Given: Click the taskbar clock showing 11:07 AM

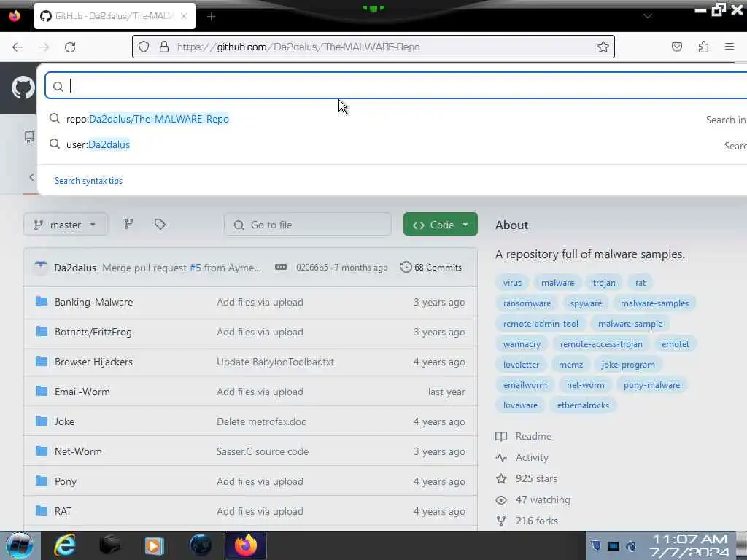Looking at the screenshot, I should tap(690, 545).
